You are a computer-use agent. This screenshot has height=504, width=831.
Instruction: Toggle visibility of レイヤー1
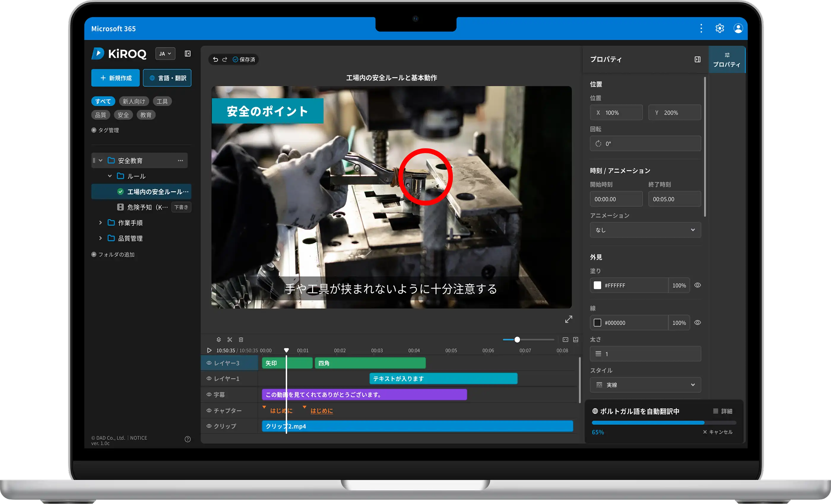[209, 378]
